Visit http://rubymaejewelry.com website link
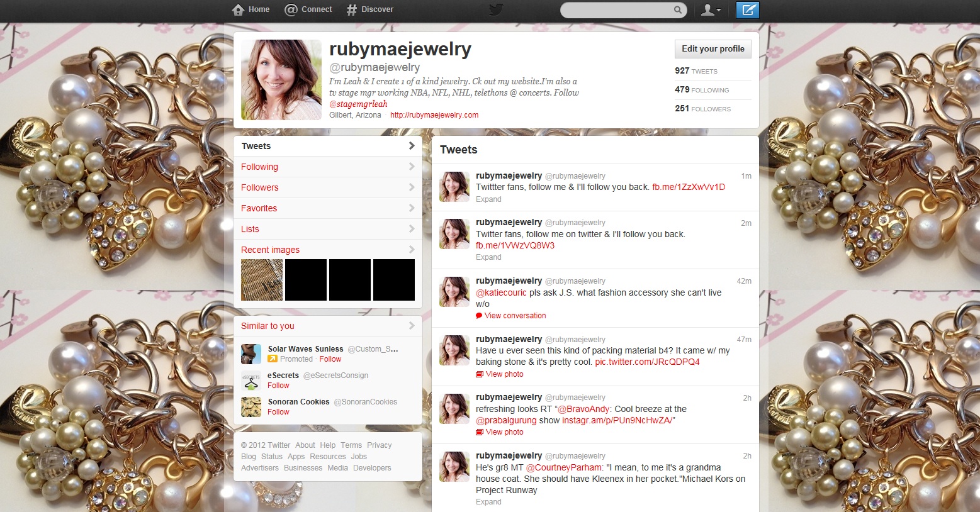The image size is (980, 512). pos(434,115)
